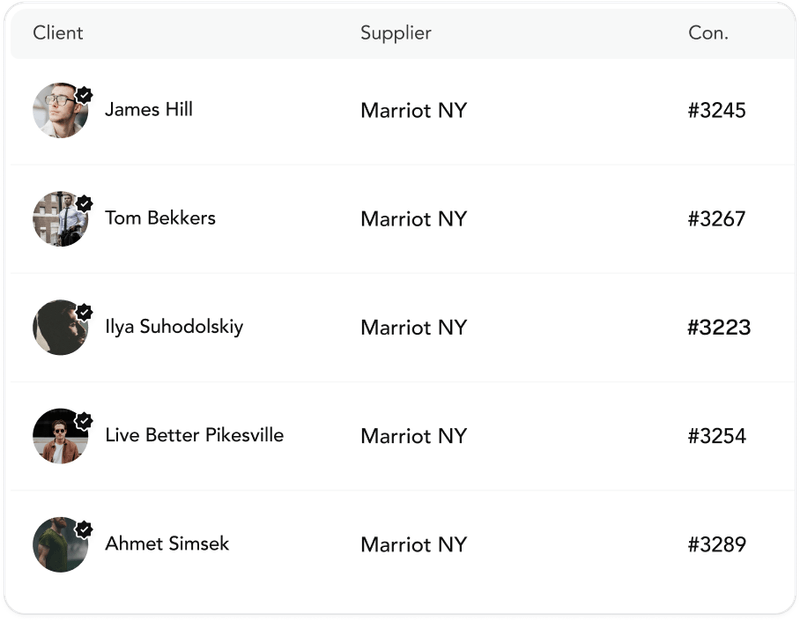Open Live Better Pikesville's avatar
The height and width of the screenshot is (620, 800).
[59, 436]
